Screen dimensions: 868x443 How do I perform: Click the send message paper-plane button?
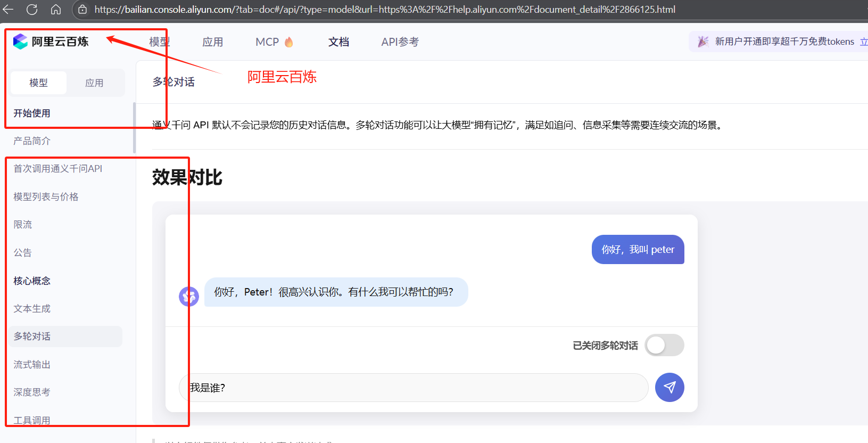pos(669,387)
